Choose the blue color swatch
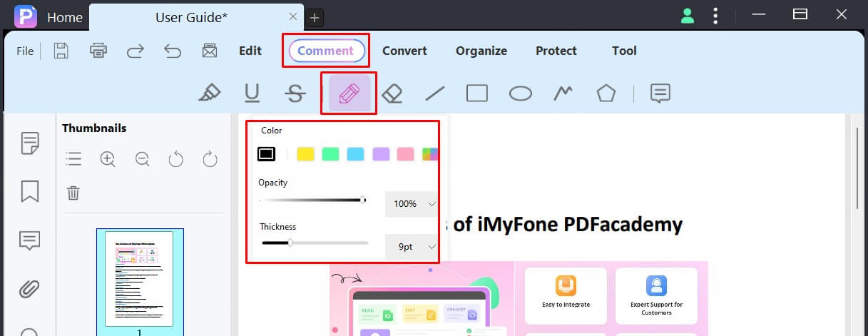Screen dimensions: 868x336 point(355,153)
